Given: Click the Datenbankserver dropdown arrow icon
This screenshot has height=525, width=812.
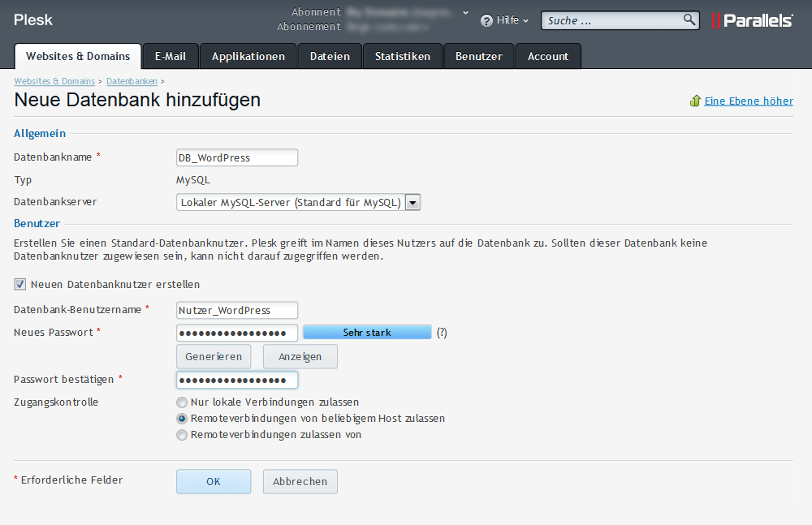Looking at the screenshot, I should [412, 202].
